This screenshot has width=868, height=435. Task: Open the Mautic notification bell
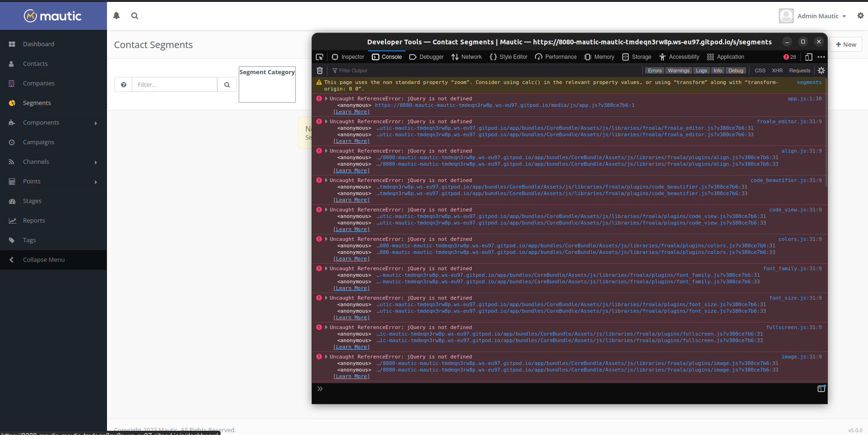(x=116, y=15)
